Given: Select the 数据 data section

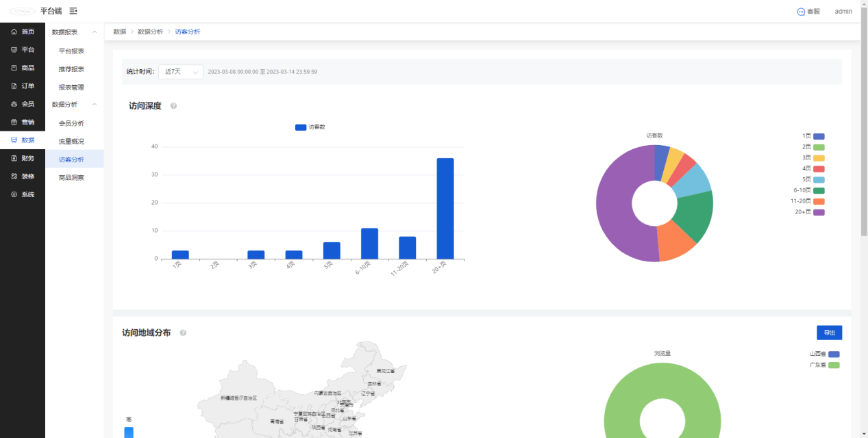Looking at the screenshot, I should pyautogui.click(x=23, y=140).
